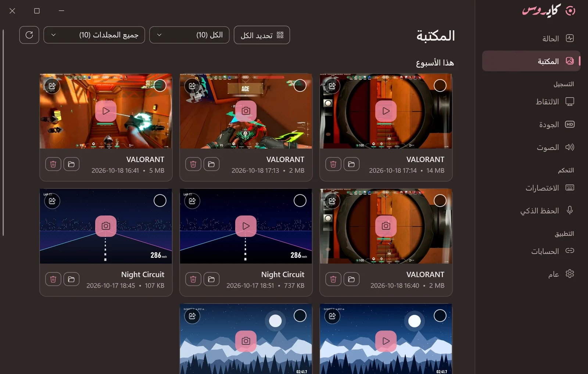Delete the VALORANT 17:14 clip
588x374 pixels.
pyautogui.click(x=333, y=164)
